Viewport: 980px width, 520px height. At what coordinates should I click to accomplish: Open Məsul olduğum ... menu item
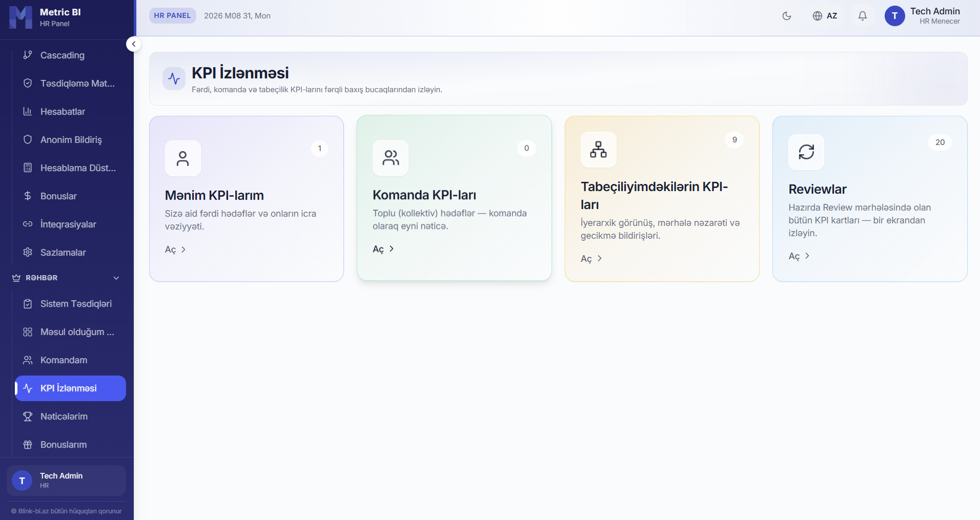[70, 332]
